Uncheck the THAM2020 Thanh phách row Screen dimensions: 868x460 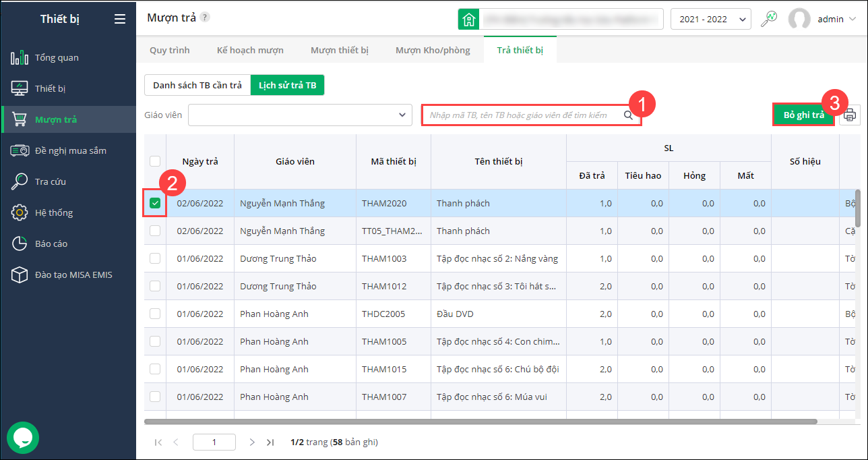[x=155, y=203]
